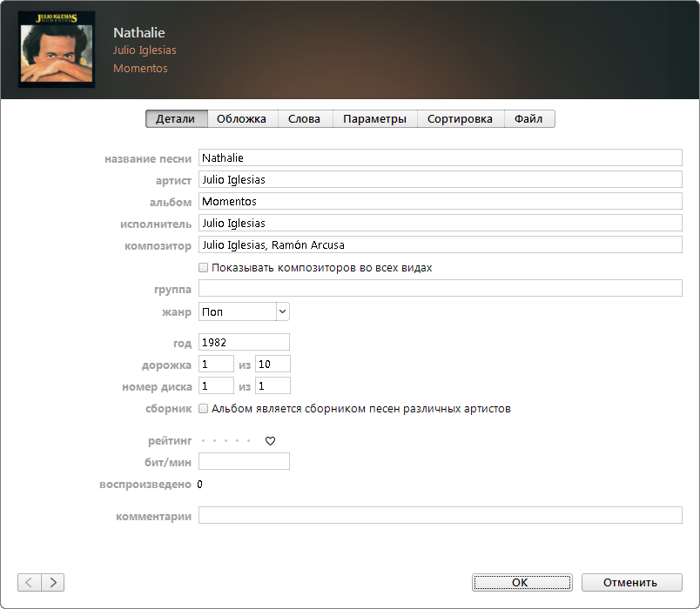Click the year field showing 1982
Image resolution: width=700 pixels, height=609 pixels.
[x=244, y=343]
